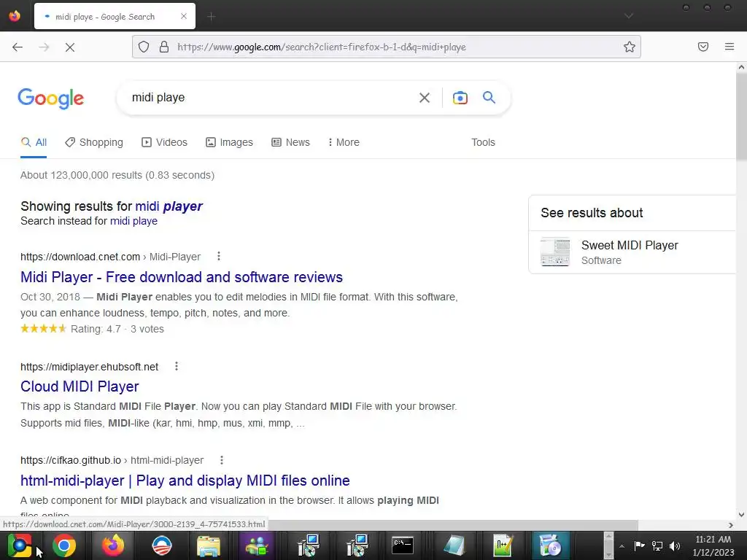The width and height of the screenshot is (747, 560).
Task: Expand the More search filters menu
Action: pos(344,142)
